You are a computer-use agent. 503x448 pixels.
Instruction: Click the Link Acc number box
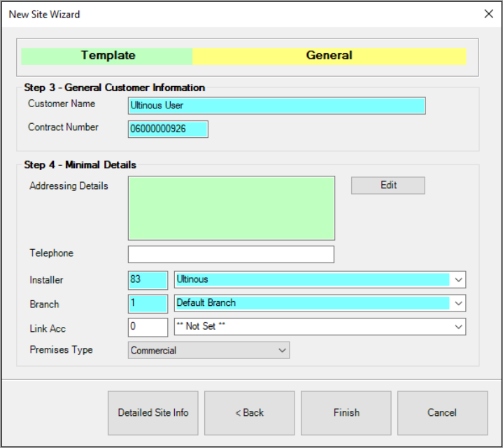point(148,327)
